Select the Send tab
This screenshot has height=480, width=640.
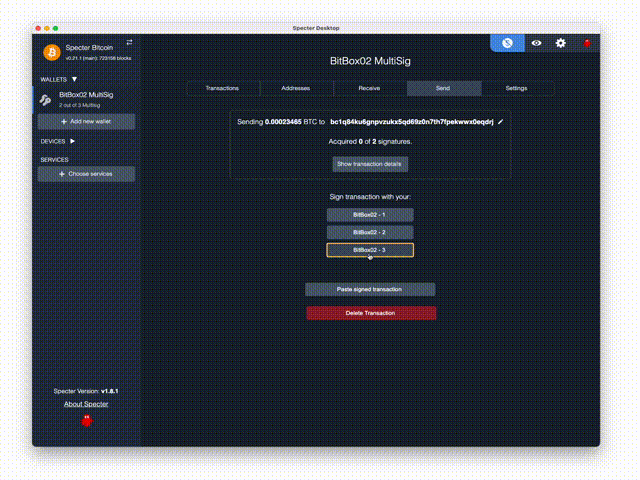click(x=443, y=88)
